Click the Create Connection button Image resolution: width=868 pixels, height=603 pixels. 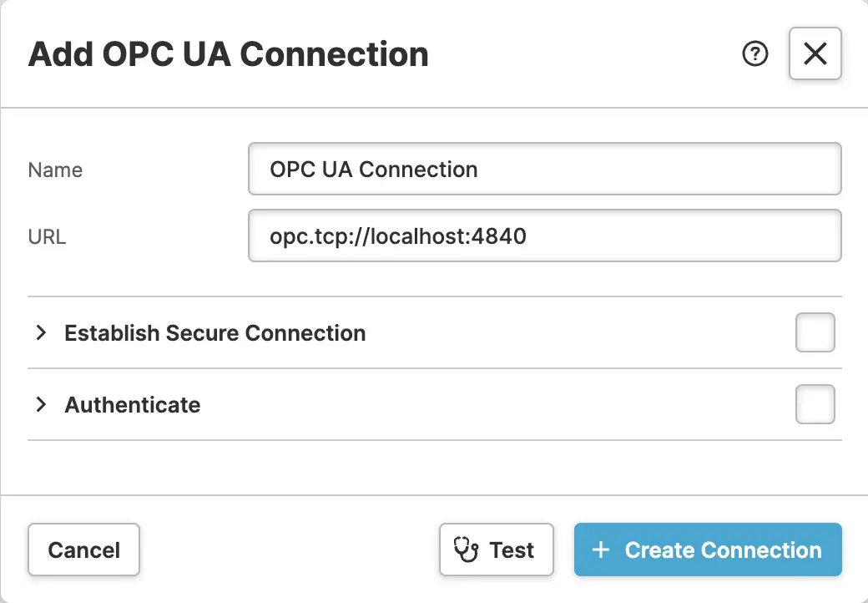[708, 550]
